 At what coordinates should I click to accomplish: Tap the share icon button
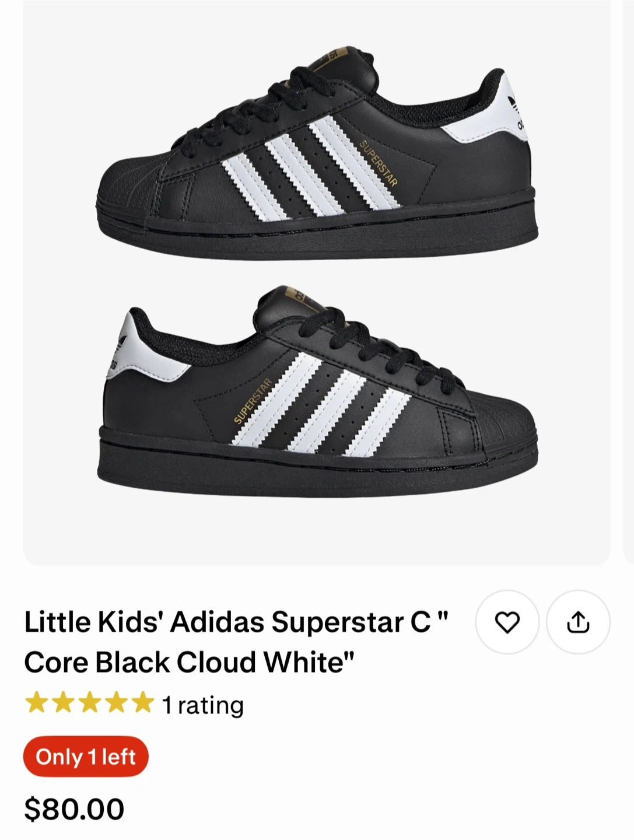tap(578, 622)
